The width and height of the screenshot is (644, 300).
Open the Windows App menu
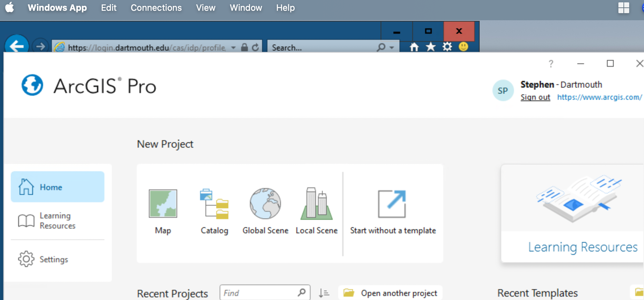[57, 7]
